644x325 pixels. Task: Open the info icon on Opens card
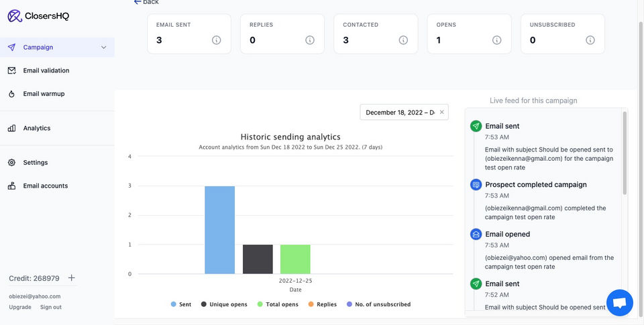pyautogui.click(x=497, y=40)
